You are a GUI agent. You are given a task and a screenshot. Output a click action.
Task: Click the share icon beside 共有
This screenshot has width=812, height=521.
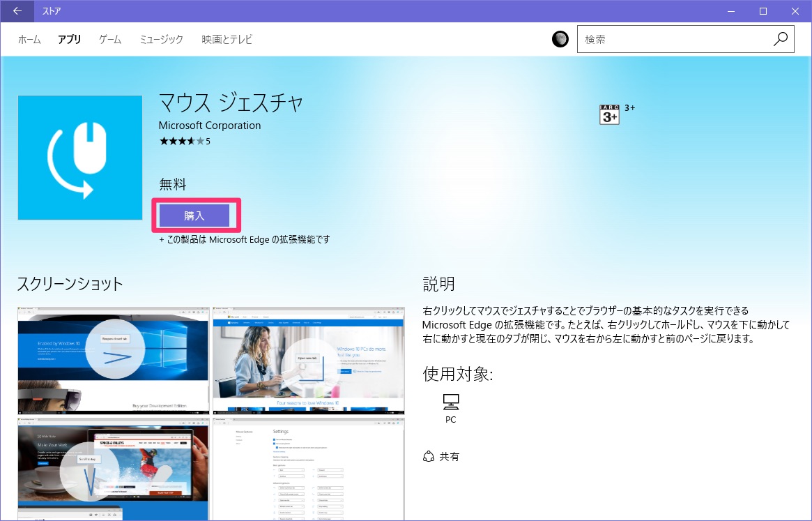(x=428, y=456)
